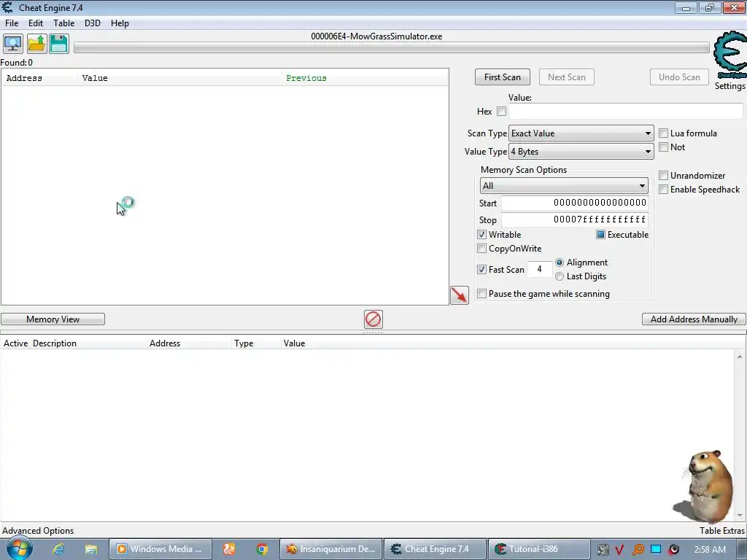Click the scan Value input field
The height and width of the screenshot is (560, 747).
(625, 111)
